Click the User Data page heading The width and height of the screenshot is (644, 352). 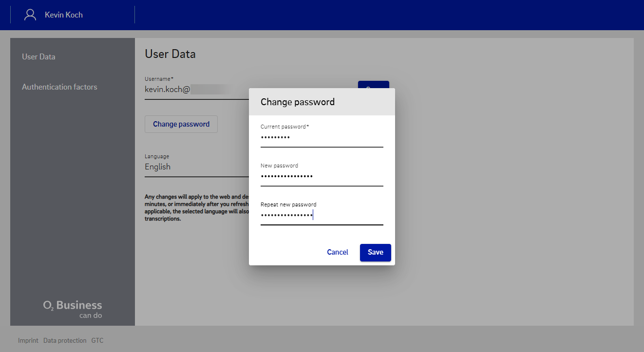[170, 54]
